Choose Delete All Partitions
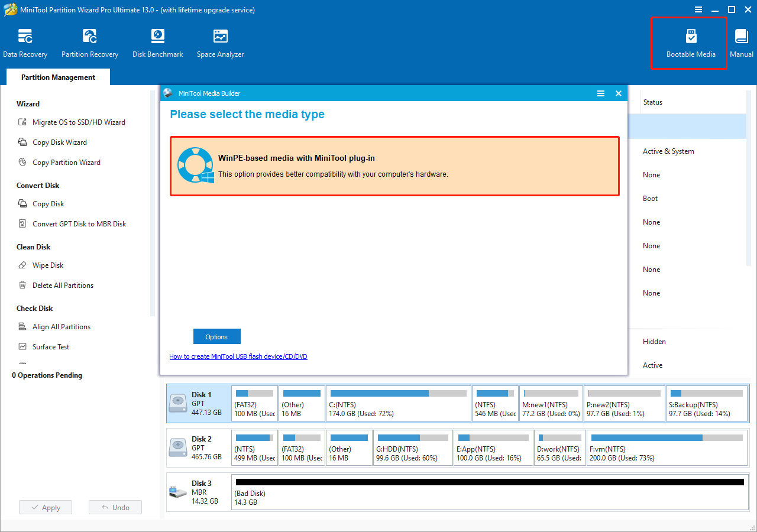This screenshot has height=532, width=757. (63, 285)
